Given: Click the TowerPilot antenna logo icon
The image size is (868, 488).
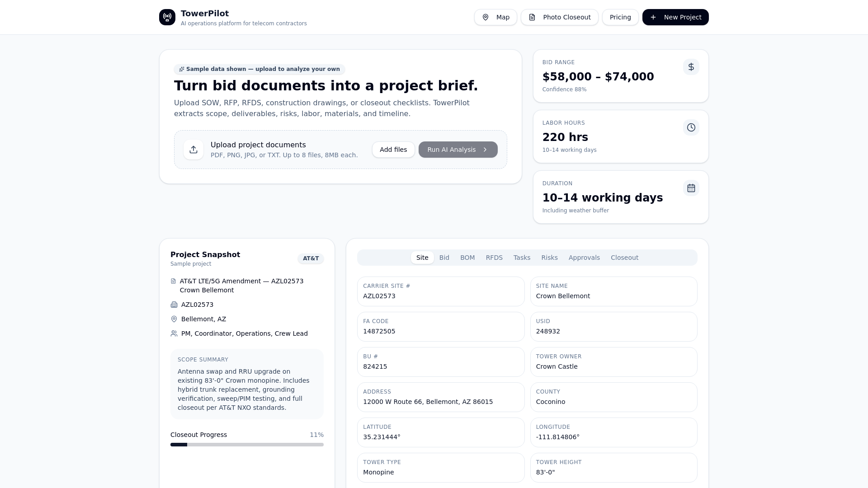Looking at the screenshot, I should click(167, 17).
